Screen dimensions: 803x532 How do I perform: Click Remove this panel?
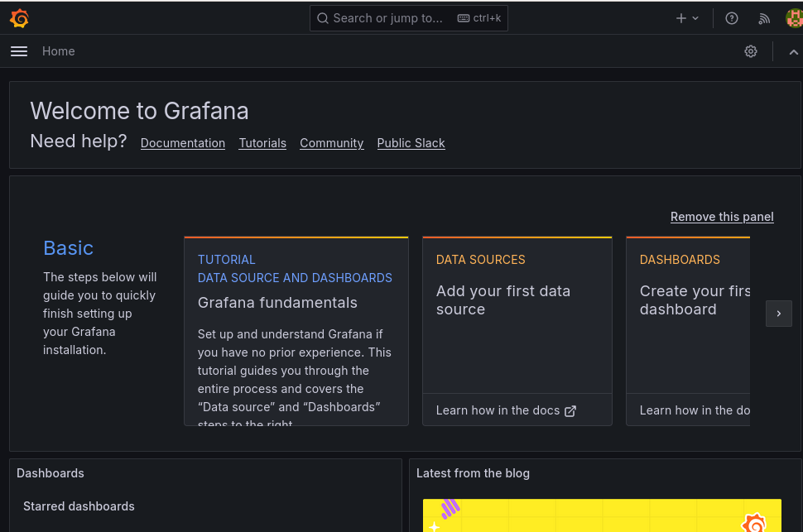(722, 217)
